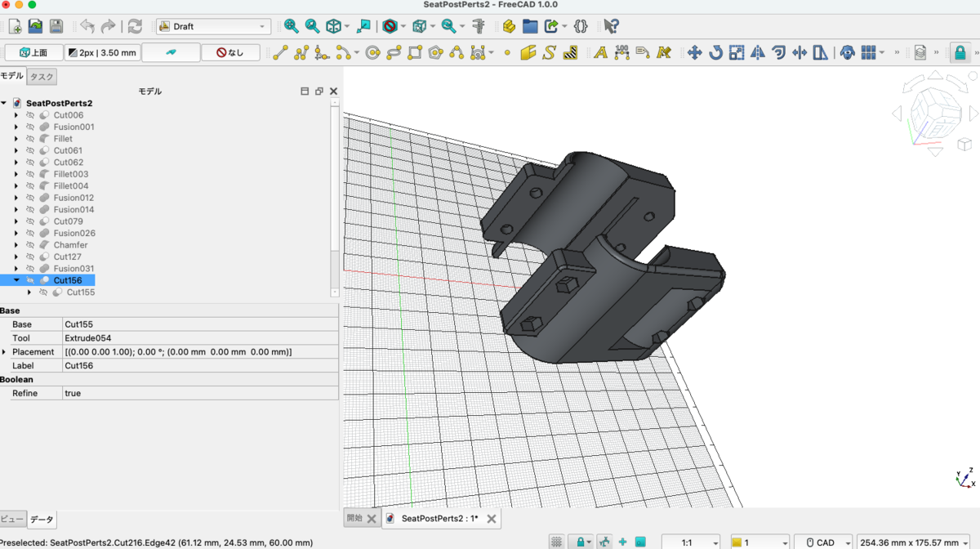Select the Draft Label tool
This screenshot has width=980, height=549.
click(643, 53)
